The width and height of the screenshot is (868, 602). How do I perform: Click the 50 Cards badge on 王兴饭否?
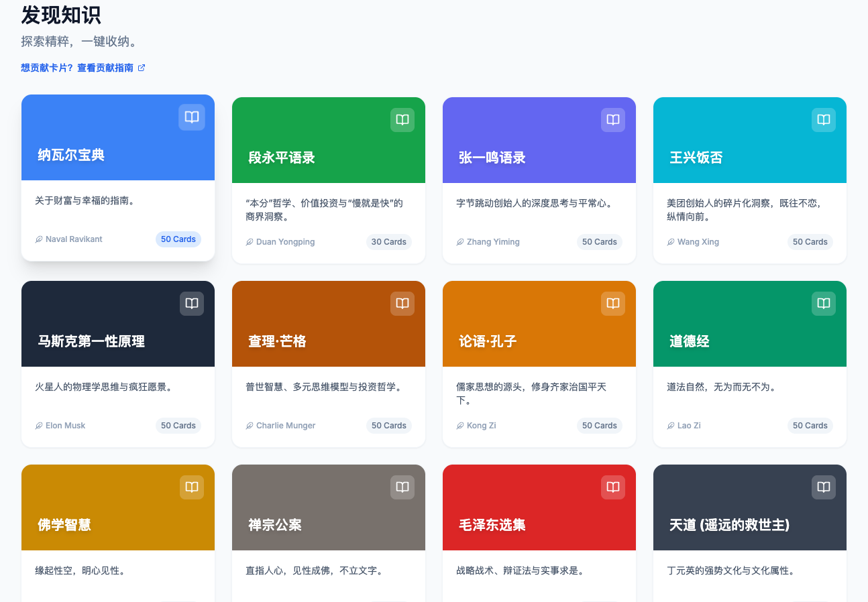pos(810,242)
